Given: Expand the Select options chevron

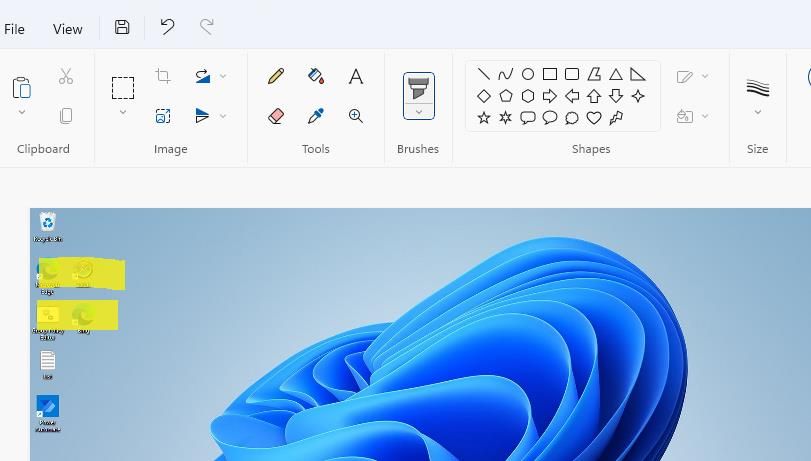Looking at the screenshot, I should [123, 112].
